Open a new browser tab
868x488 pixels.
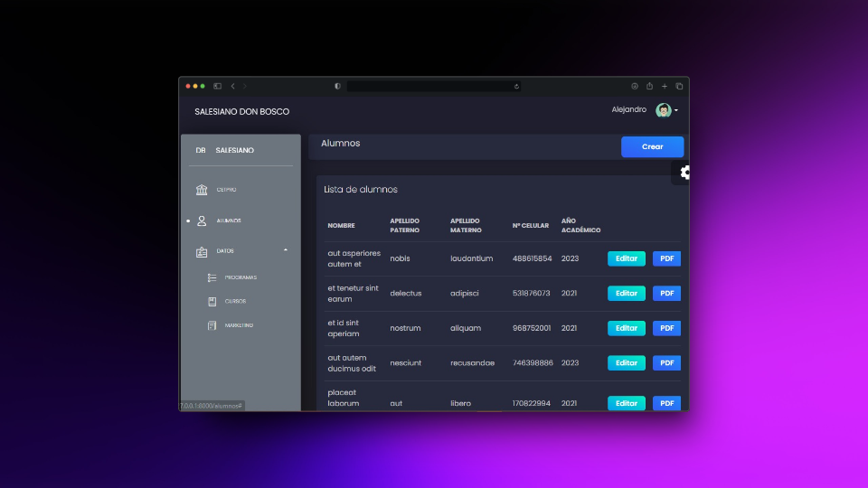665,87
